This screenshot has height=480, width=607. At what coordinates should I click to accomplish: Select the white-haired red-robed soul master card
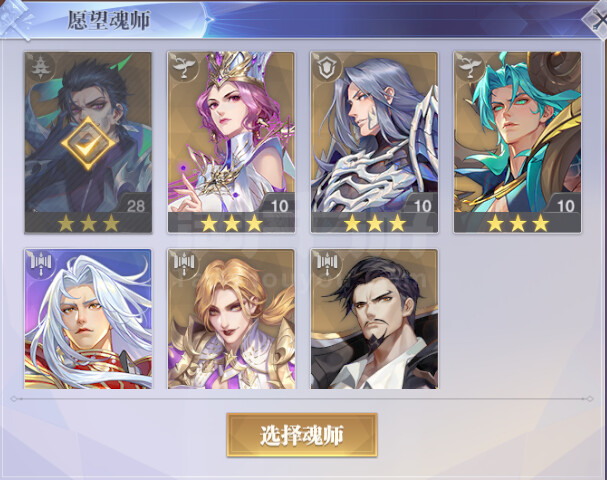coord(88,319)
